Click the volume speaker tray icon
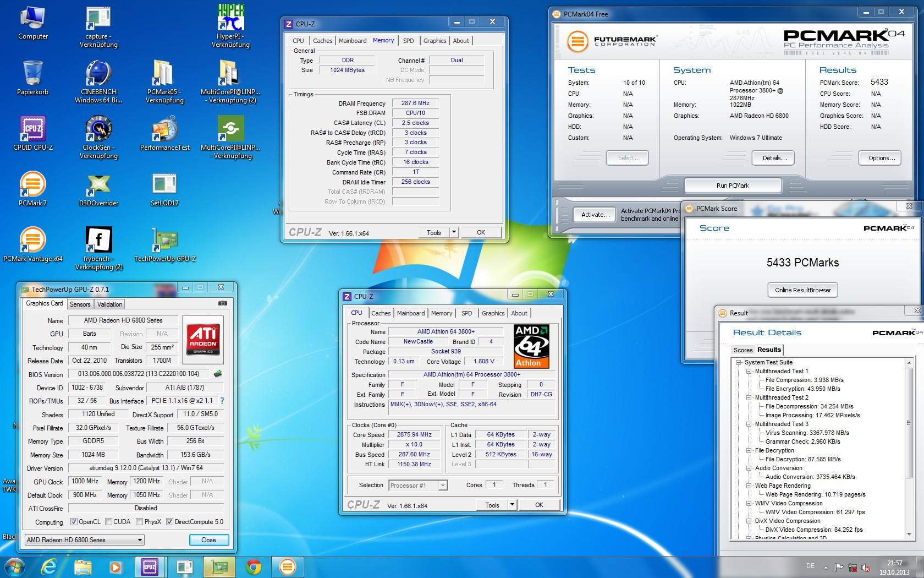924x578 pixels. [x=867, y=568]
